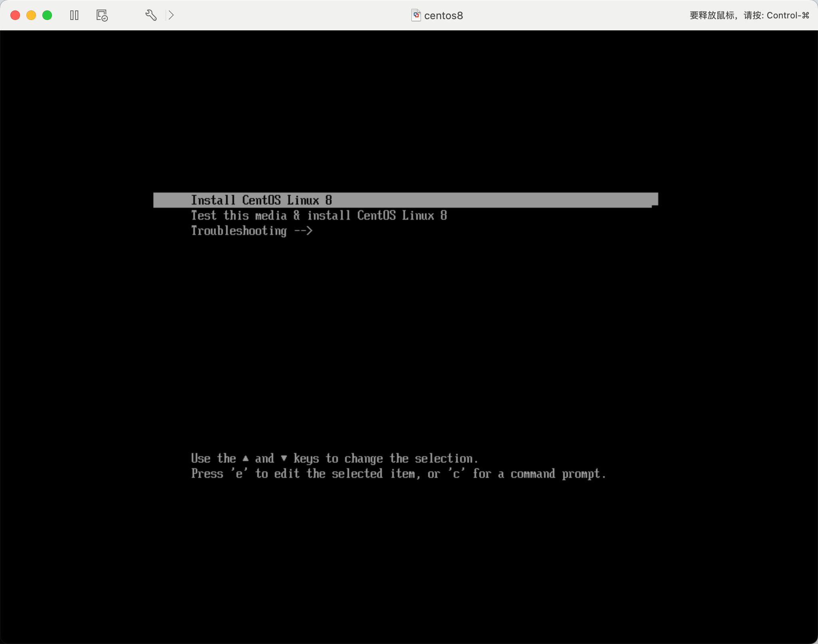Click 'command prompt' help text
This screenshot has height=644, width=818.
pos(558,474)
